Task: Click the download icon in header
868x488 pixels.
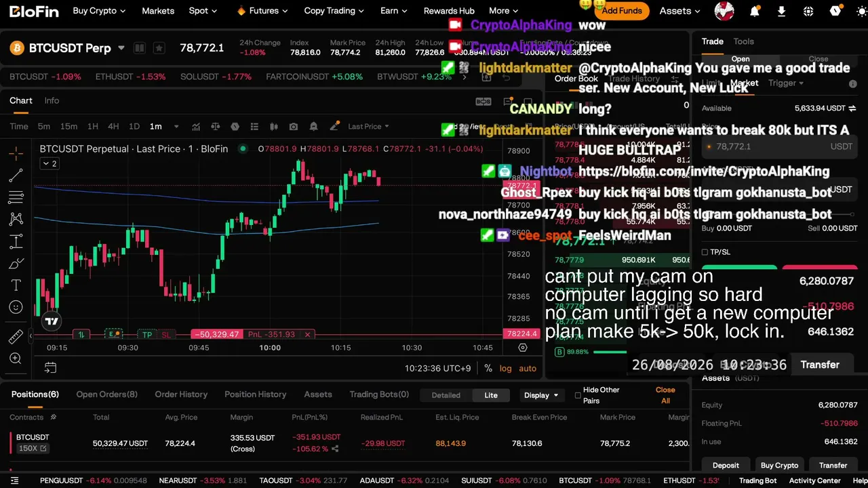Action: click(781, 12)
